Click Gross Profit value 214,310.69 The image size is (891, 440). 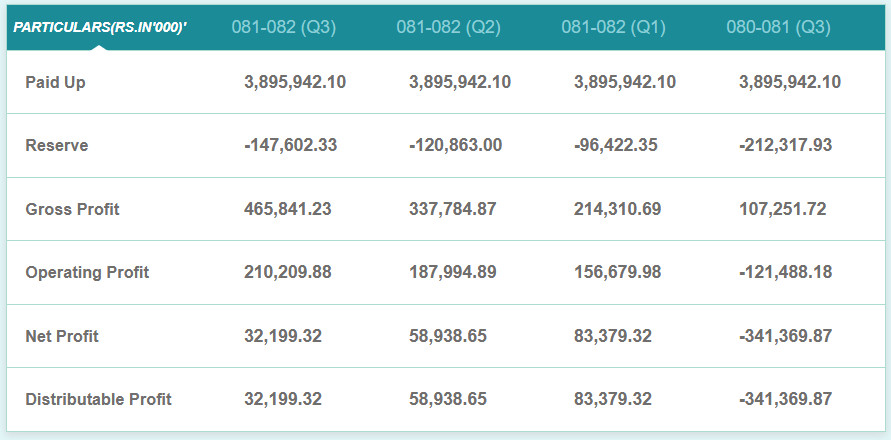click(x=618, y=209)
